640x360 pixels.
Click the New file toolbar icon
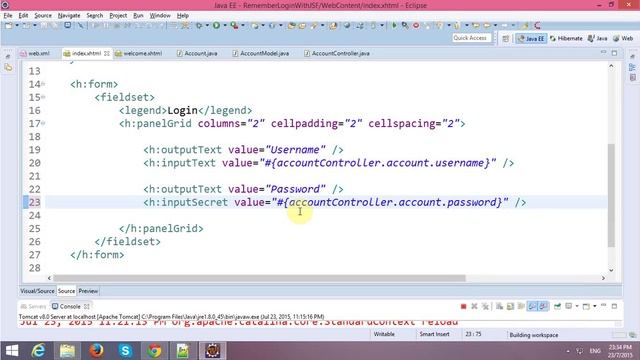[9, 25]
